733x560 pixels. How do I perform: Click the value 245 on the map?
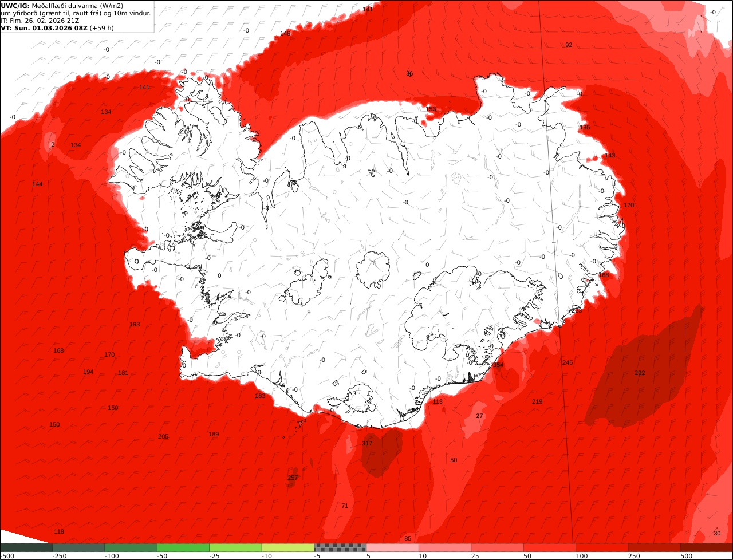coord(568,362)
